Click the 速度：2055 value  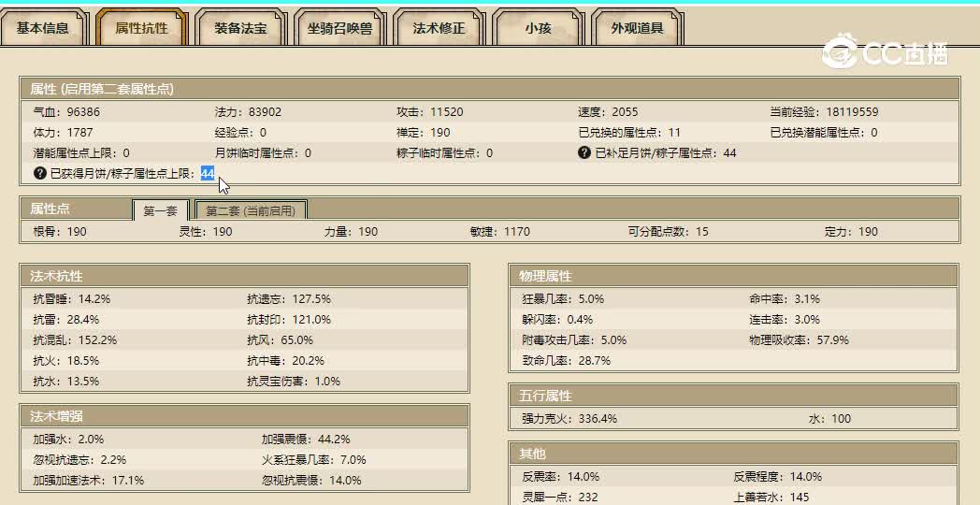point(608,112)
